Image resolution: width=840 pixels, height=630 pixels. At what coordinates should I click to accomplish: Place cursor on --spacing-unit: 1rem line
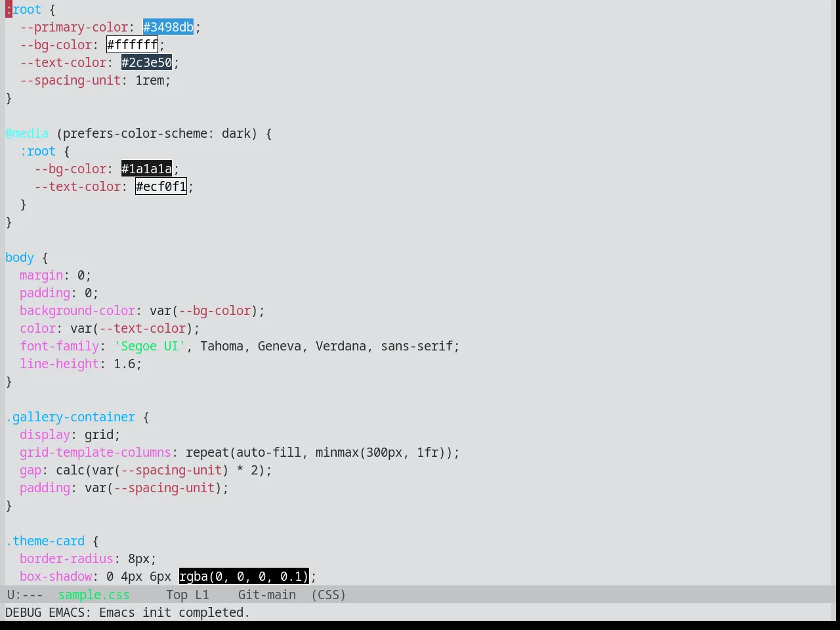point(95,80)
